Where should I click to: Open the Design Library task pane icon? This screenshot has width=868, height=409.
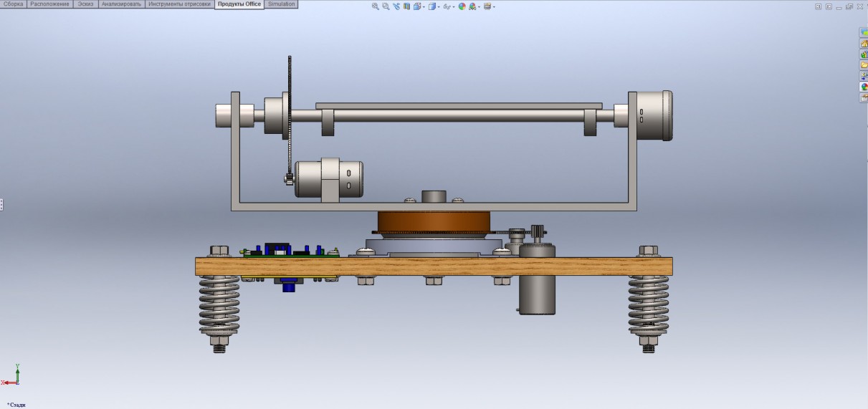coord(864,54)
